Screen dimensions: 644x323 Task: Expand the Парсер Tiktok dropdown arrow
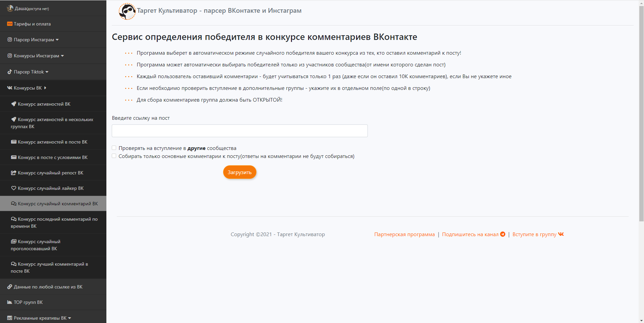(x=47, y=72)
